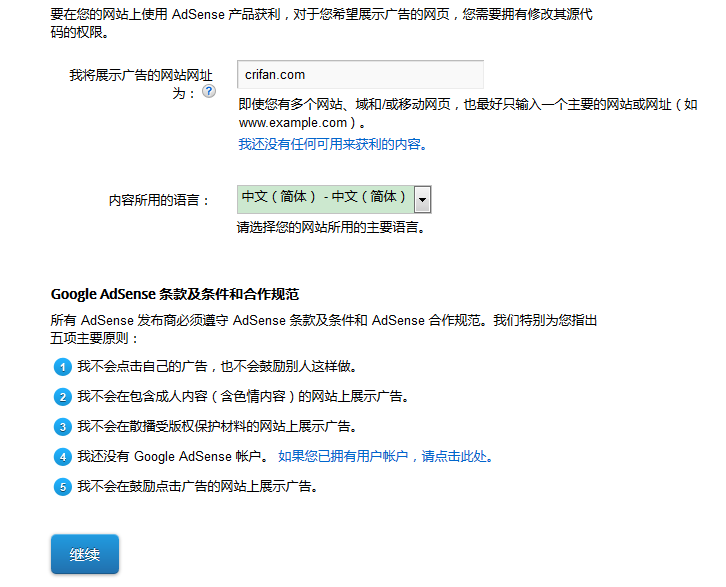Click text 我不会点击自己的广告，也不会鼓励别人这样做

pos(218,367)
